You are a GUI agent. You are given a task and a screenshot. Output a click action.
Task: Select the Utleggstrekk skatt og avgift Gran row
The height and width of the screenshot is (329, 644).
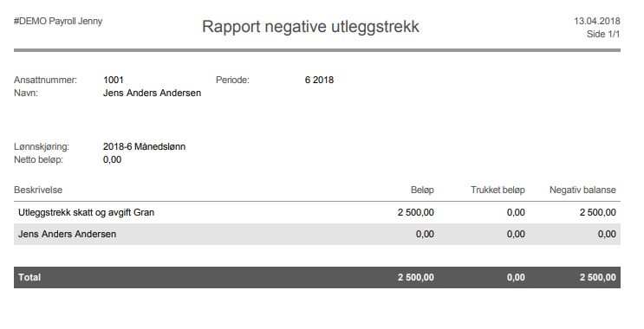[x=317, y=212]
